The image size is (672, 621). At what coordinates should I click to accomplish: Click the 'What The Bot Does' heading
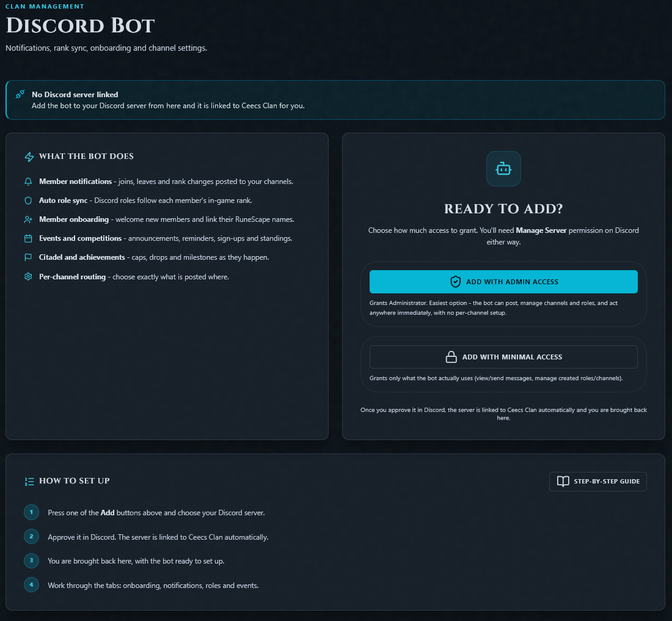point(86,156)
